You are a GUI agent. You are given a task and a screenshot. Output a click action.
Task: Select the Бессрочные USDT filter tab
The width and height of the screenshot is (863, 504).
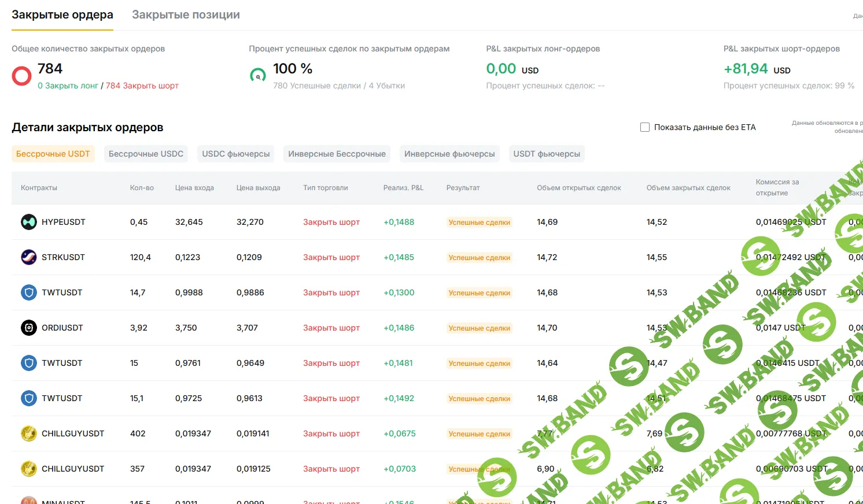tap(53, 154)
